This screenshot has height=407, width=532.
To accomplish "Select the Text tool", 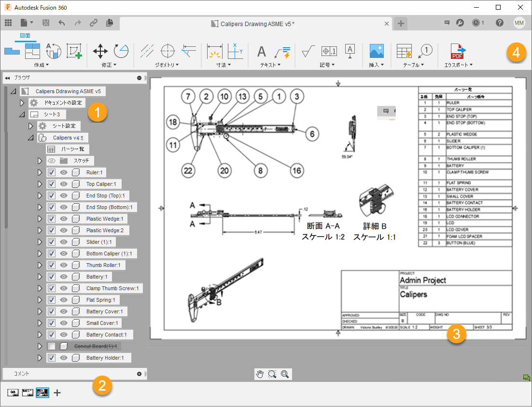I will tap(262, 52).
